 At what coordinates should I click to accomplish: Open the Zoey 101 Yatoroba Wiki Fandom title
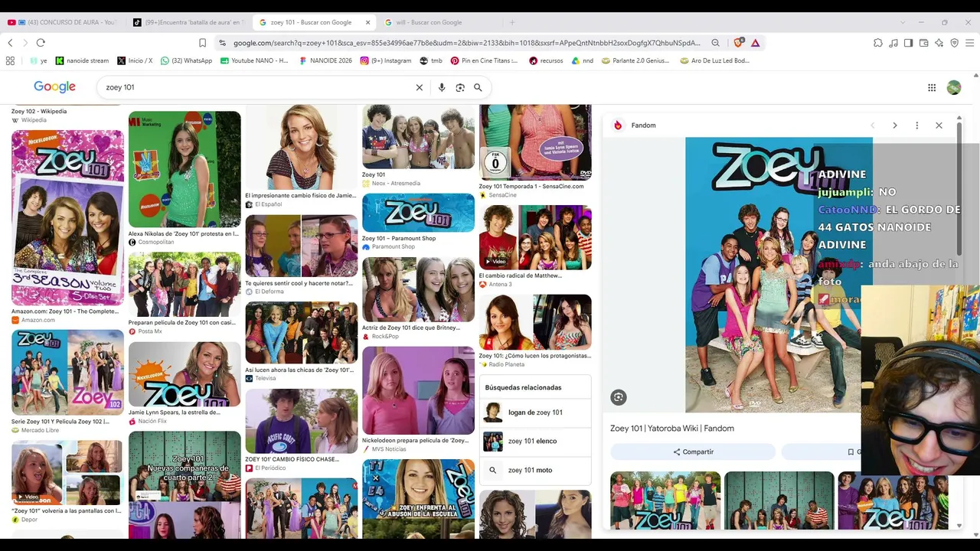(671, 429)
